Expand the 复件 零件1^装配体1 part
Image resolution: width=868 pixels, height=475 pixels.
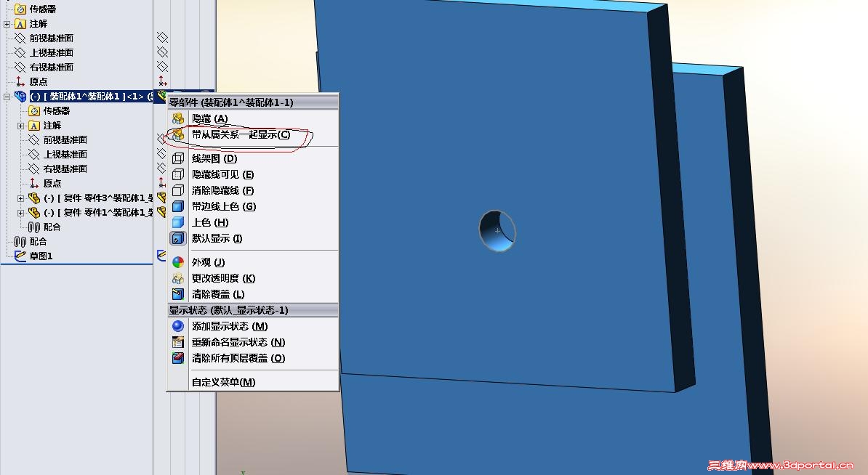pyautogui.click(x=20, y=212)
